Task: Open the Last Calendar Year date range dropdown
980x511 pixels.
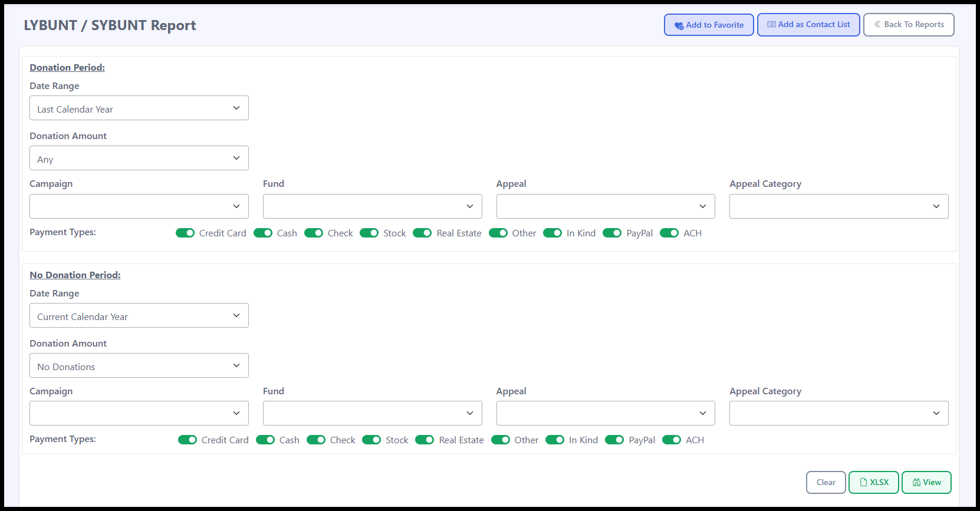Action: point(139,108)
